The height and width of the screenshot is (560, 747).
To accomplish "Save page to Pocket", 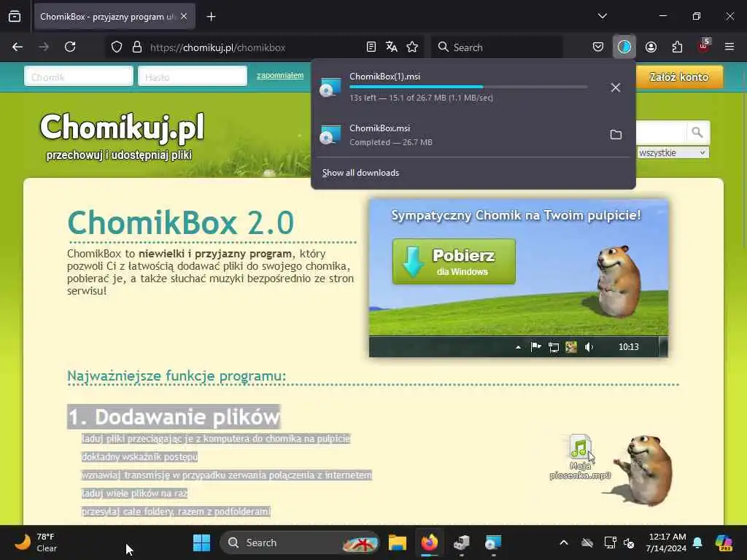I will click(598, 47).
